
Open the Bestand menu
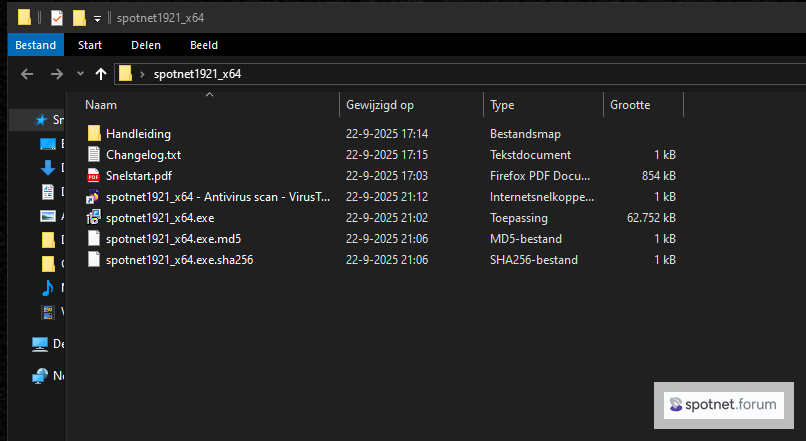click(35, 45)
